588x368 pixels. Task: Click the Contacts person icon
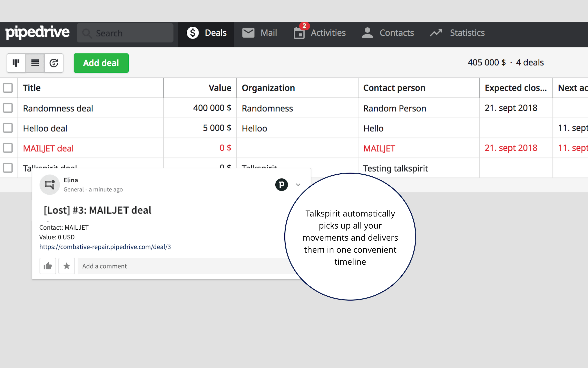[x=367, y=33]
